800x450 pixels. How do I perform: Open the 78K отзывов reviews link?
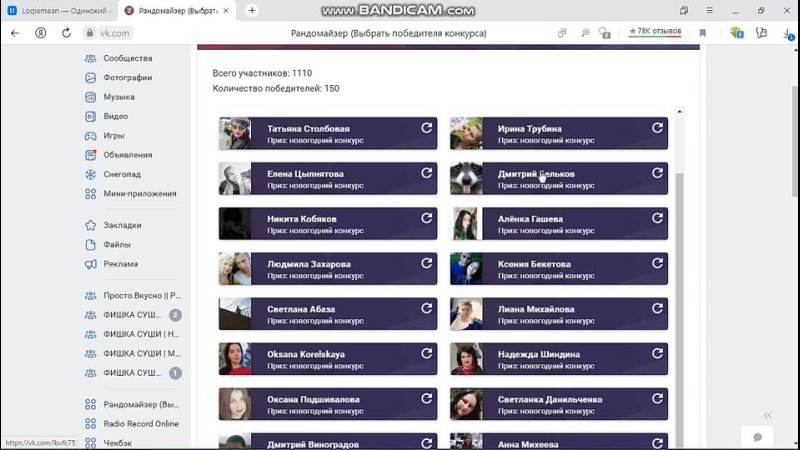pos(655,32)
